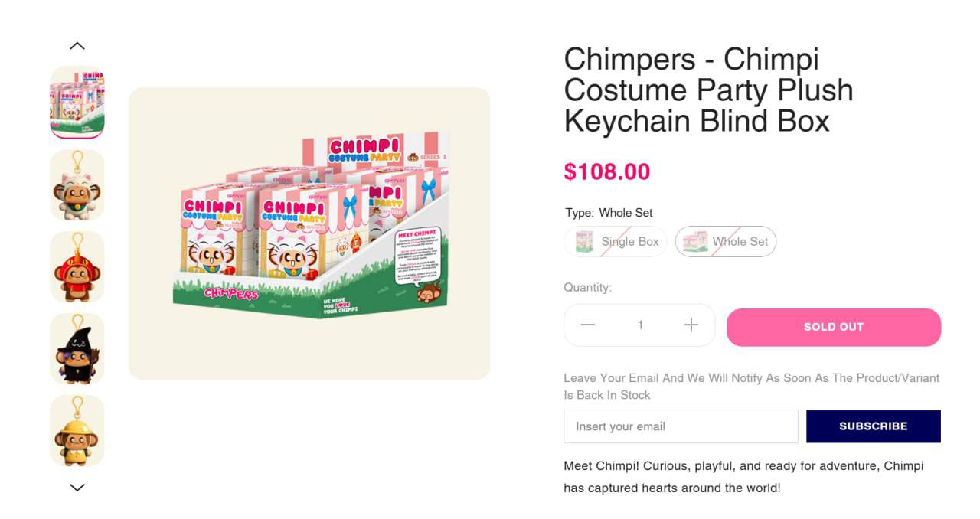View the red costume Chimpi keychain thumbnail

coord(77,266)
